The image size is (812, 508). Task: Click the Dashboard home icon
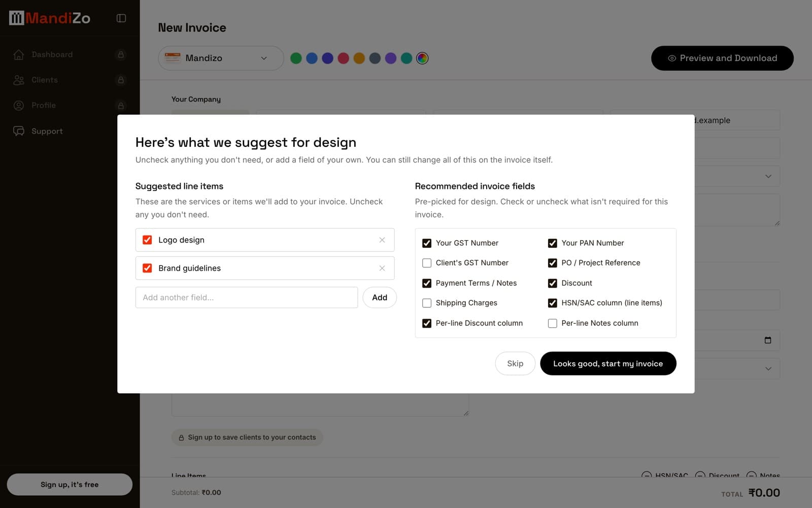pos(19,54)
